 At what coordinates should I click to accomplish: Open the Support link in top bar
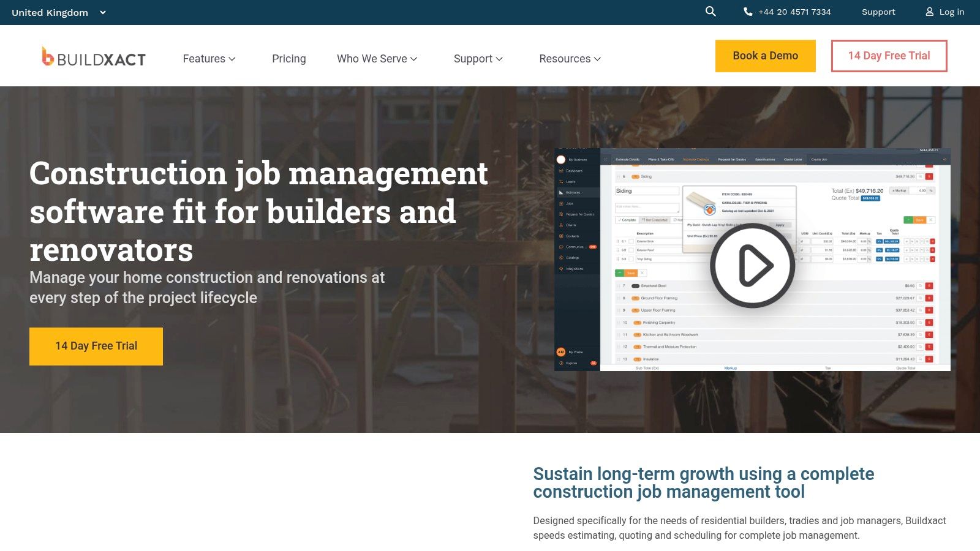[878, 12]
